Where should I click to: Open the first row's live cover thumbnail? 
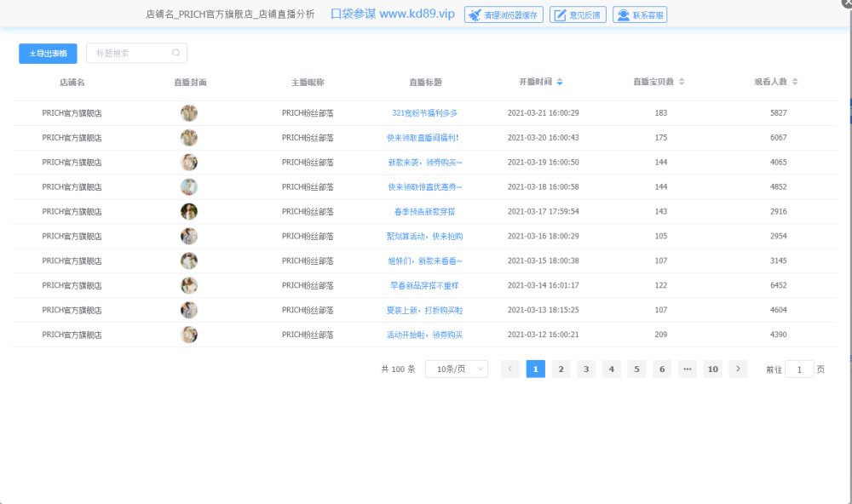188,112
